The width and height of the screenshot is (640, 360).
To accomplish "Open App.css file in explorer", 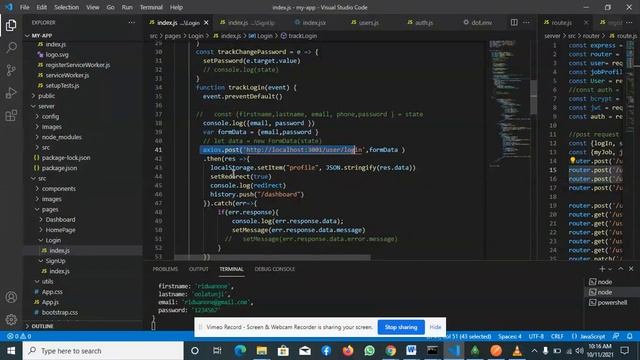I will 83,292.
